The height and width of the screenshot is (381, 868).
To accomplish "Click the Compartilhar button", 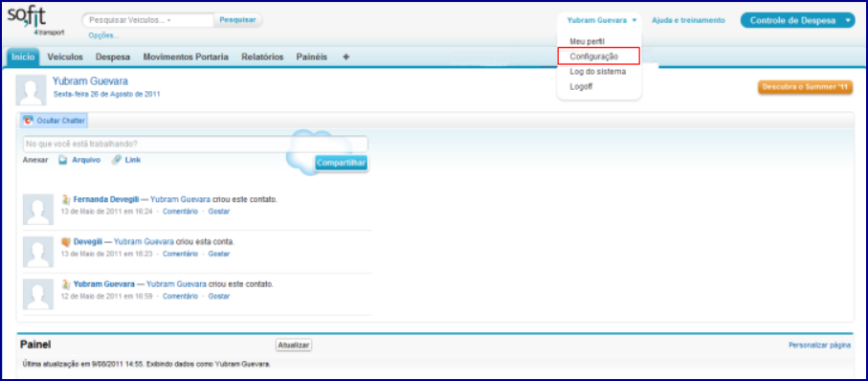I will pyautogui.click(x=342, y=164).
